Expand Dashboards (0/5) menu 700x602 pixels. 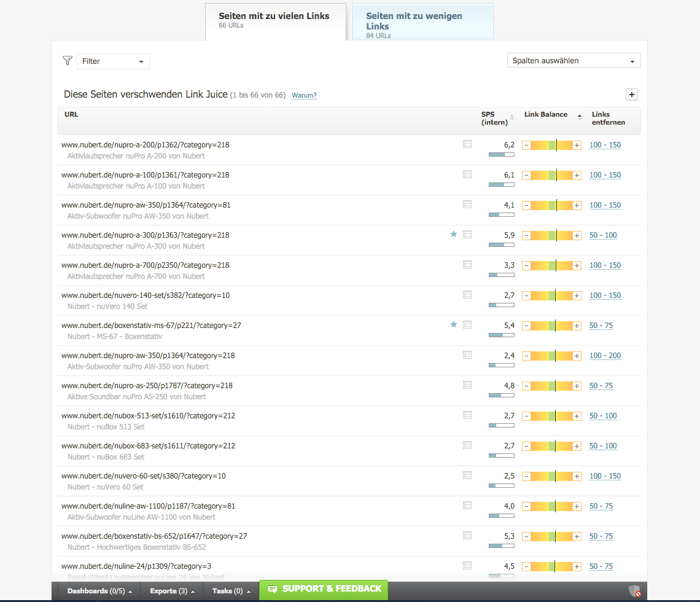coord(99,591)
